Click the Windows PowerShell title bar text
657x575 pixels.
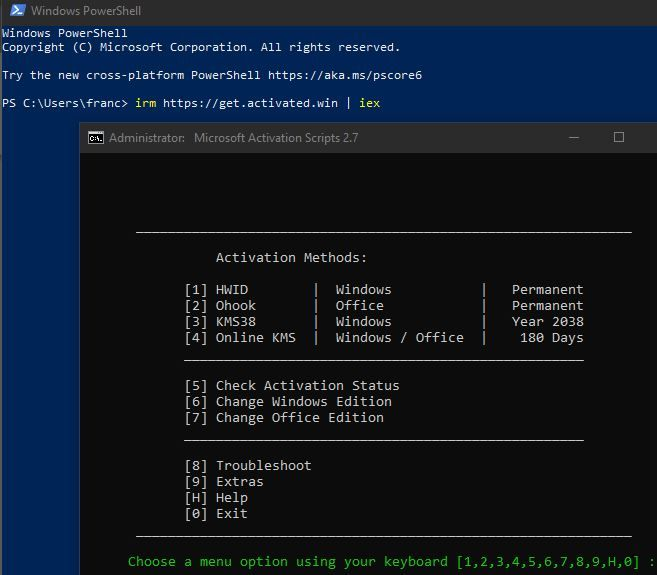pos(86,11)
